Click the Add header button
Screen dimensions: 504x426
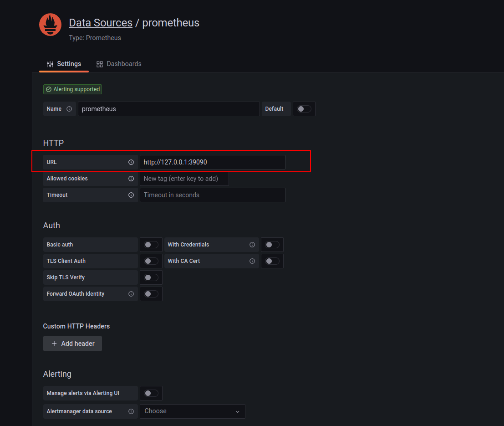(72, 344)
